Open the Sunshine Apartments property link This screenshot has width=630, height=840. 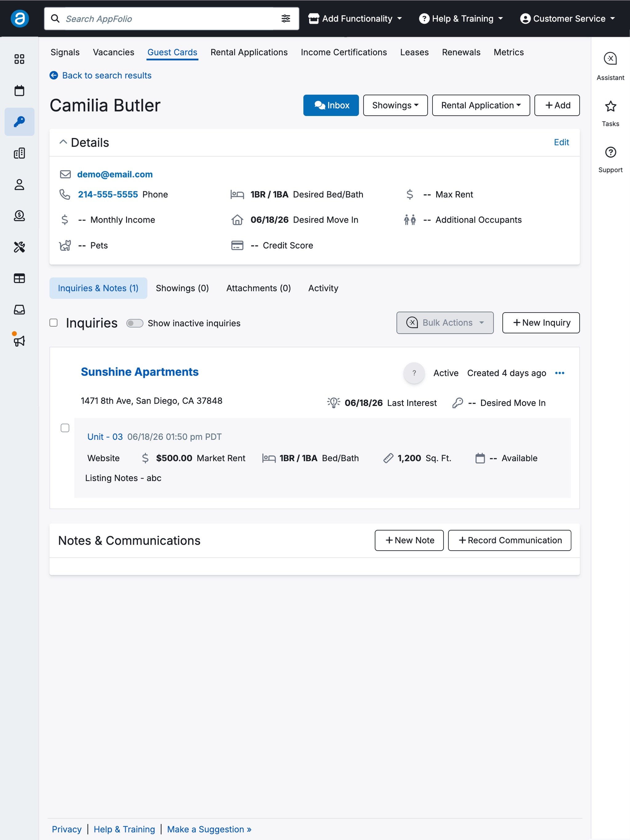click(x=140, y=372)
